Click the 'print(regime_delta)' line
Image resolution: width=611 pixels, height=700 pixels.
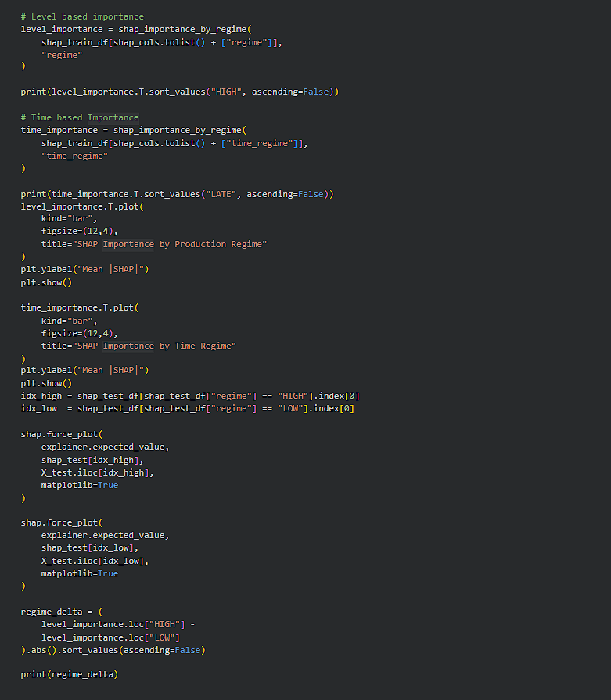coord(69,674)
